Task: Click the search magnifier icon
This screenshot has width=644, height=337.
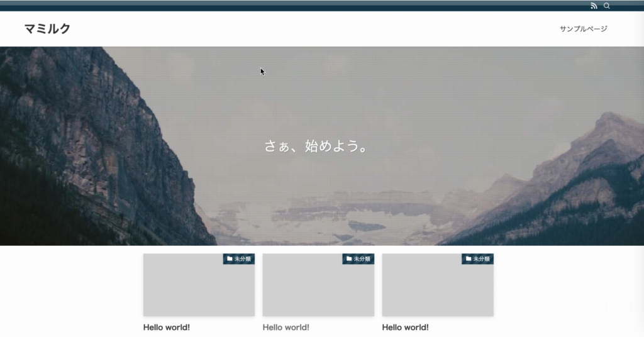Action: point(607,6)
